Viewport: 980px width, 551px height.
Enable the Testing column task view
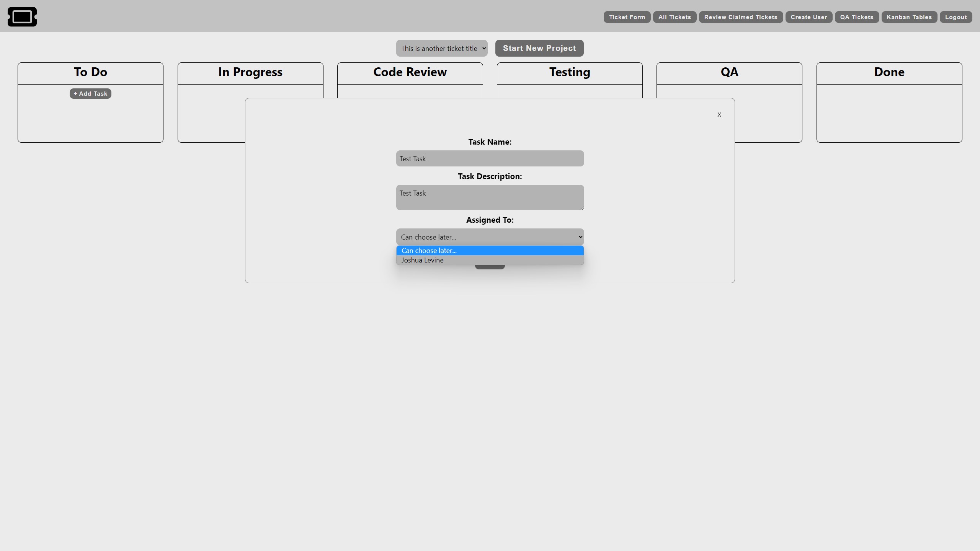pos(569,72)
